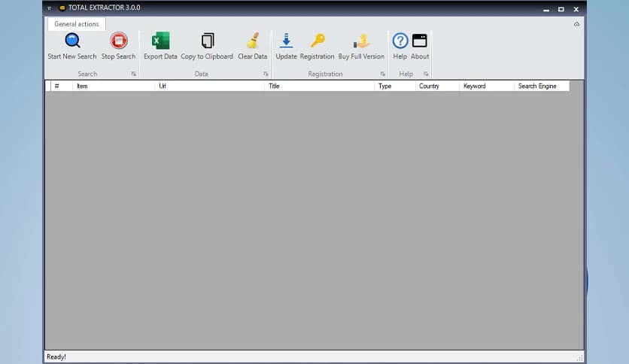Click the Buy Full Version icon
This screenshot has width=629, height=364.
pos(361,41)
